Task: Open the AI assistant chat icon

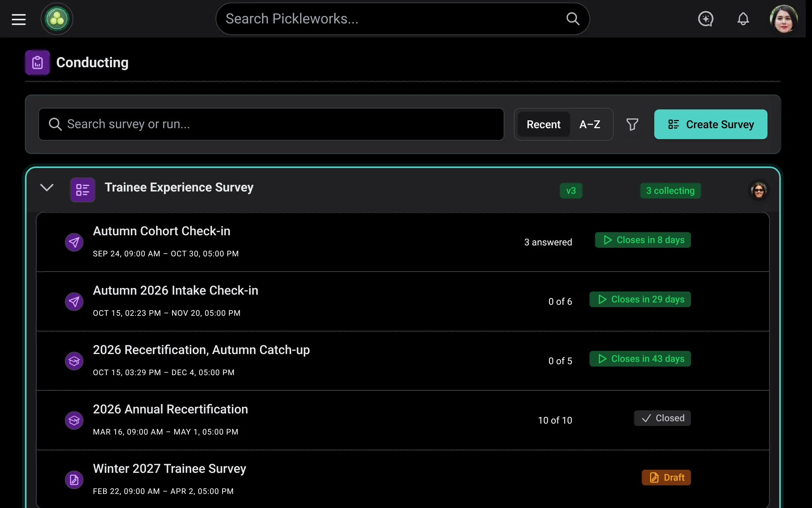Action: pos(705,19)
